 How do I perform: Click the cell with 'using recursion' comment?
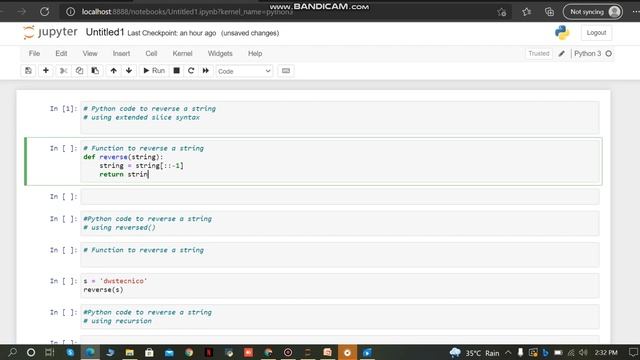[x=340, y=316]
